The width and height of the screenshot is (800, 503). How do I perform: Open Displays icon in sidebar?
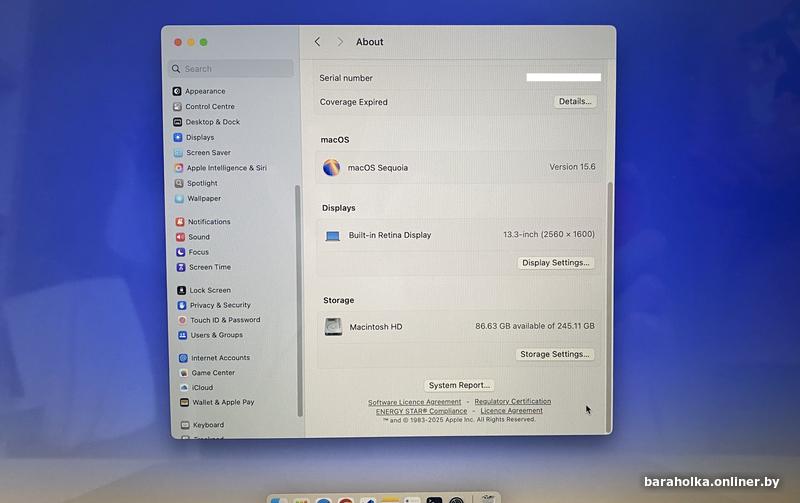[x=178, y=137]
